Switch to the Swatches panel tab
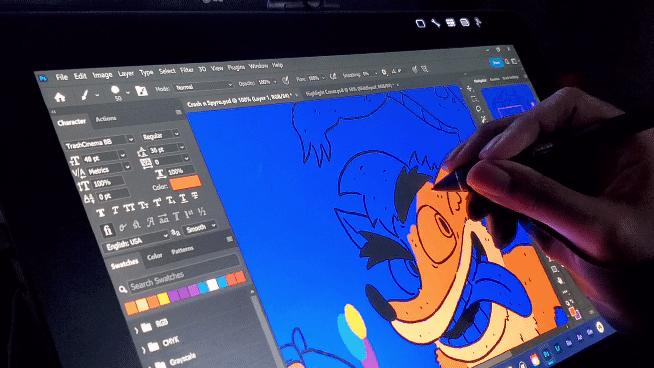 [x=124, y=263]
